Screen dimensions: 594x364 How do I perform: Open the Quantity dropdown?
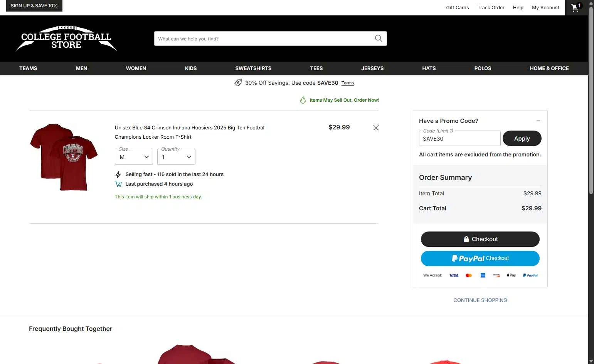[176, 157]
